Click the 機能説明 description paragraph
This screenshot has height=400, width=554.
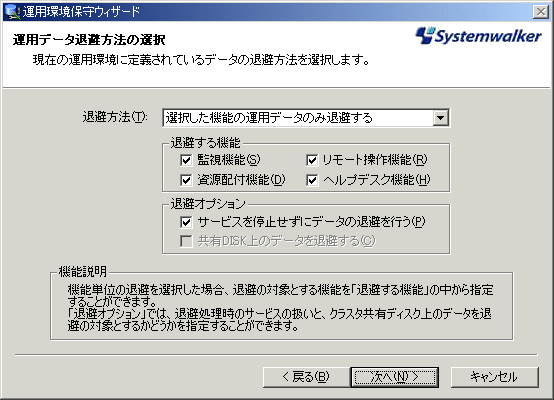pyautogui.click(x=280, y=307)
